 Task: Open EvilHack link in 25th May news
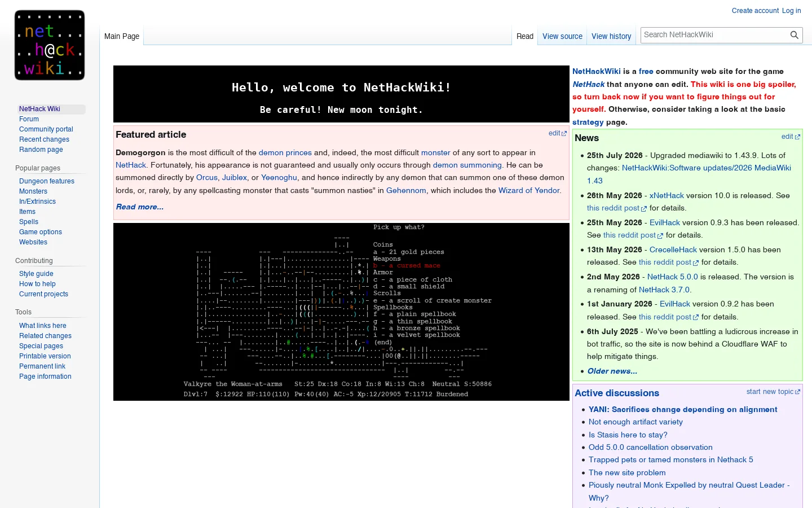(665, 222)
